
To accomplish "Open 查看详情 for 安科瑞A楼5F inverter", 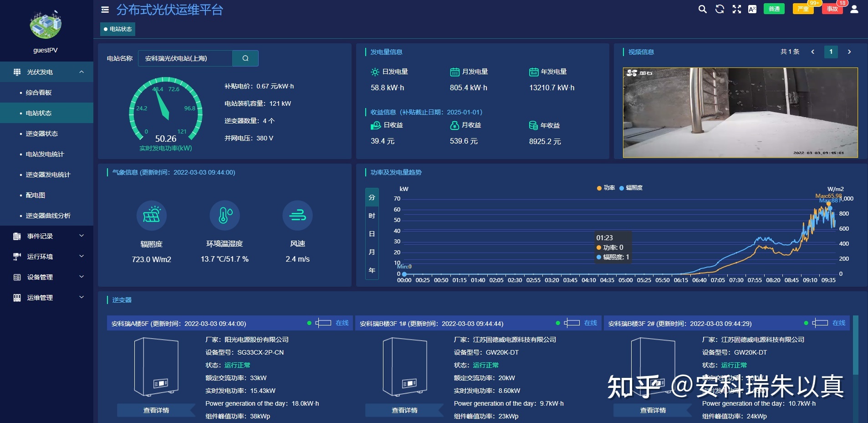I will [x=155, y=410].
